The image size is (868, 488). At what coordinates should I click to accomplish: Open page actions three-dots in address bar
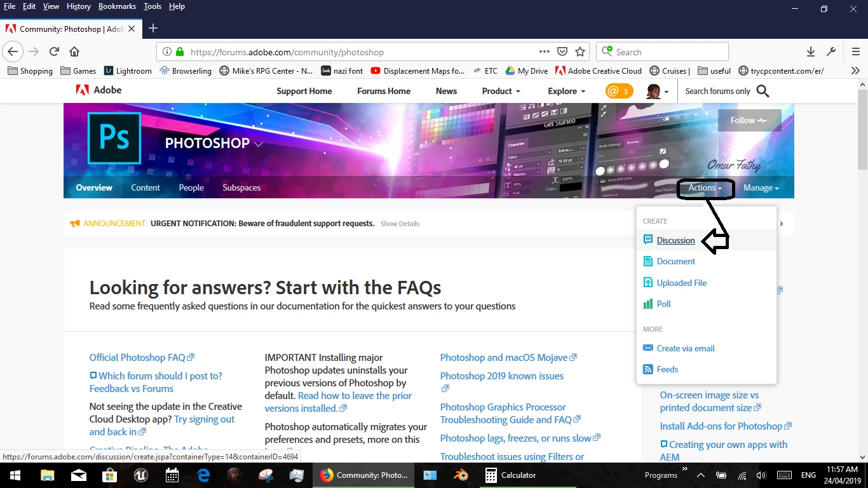point(545,51)
